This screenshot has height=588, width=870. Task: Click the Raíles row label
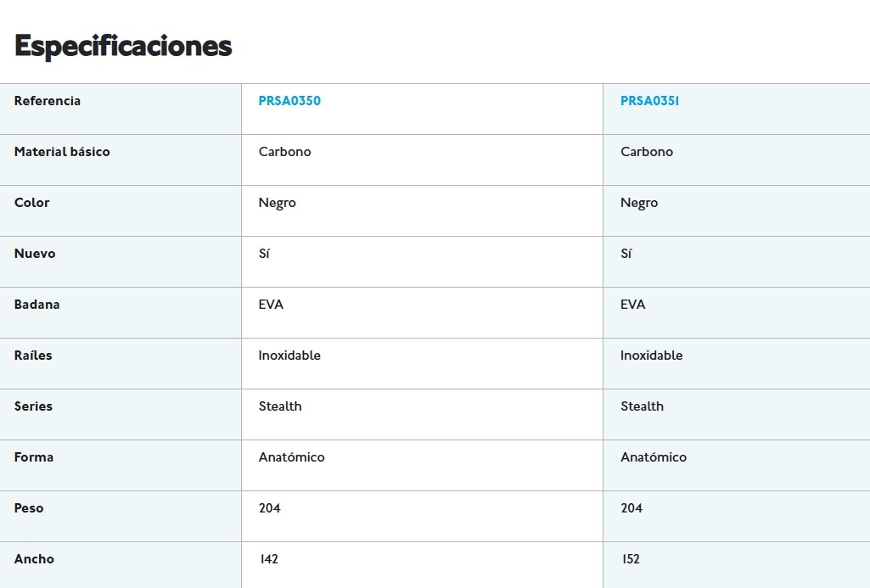33,356
